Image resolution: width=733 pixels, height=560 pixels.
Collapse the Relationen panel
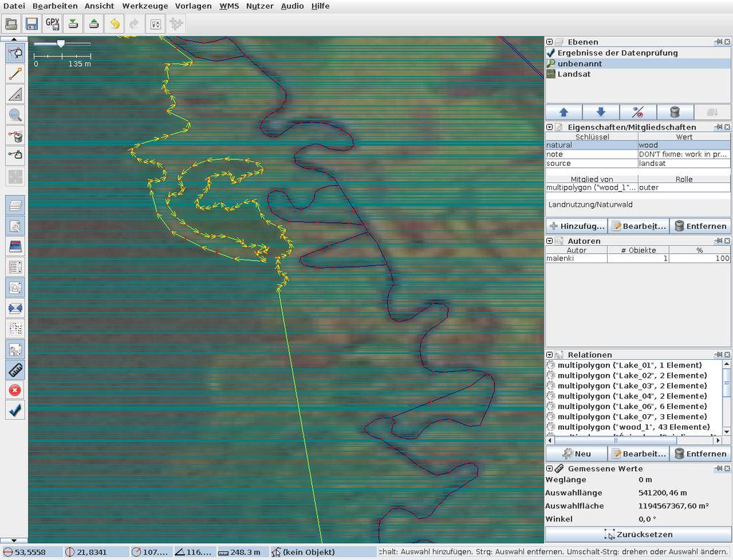[x=550, y=355]
